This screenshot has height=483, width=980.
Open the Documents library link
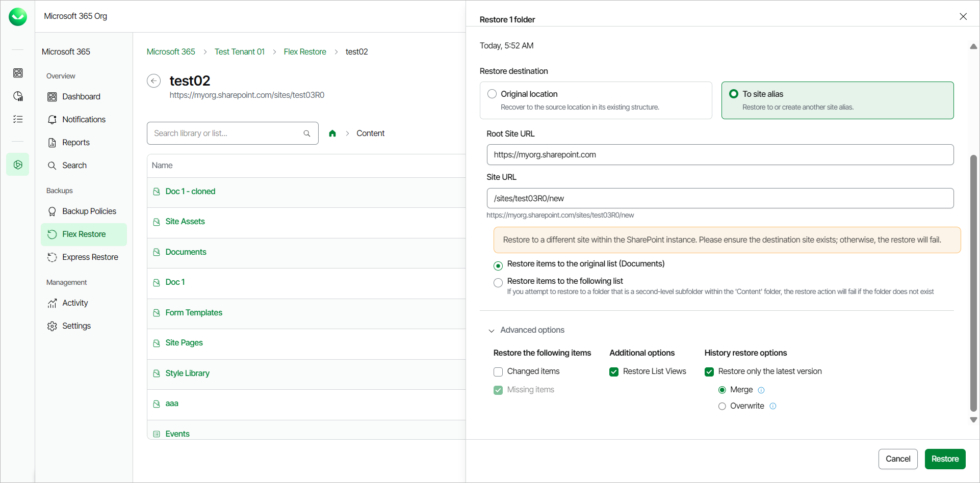point(186,252)
